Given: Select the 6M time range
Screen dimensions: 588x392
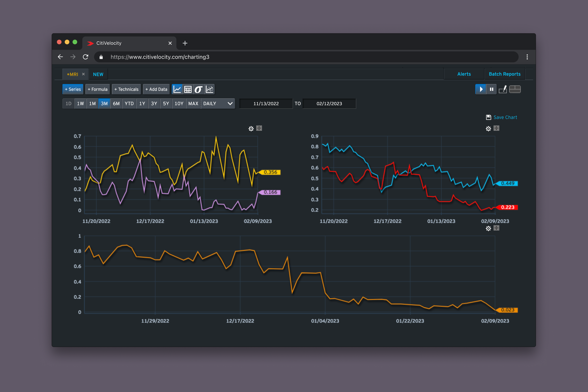Looking at the screenshot, I should coord(116,103).
